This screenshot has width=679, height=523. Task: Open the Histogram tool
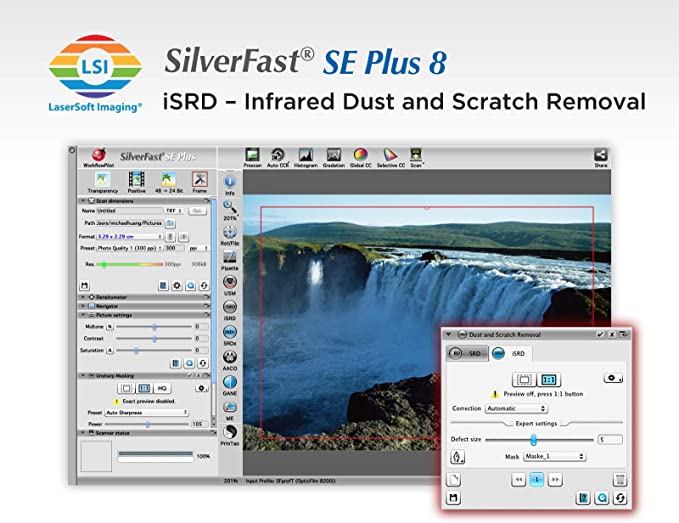pos(306,155)
